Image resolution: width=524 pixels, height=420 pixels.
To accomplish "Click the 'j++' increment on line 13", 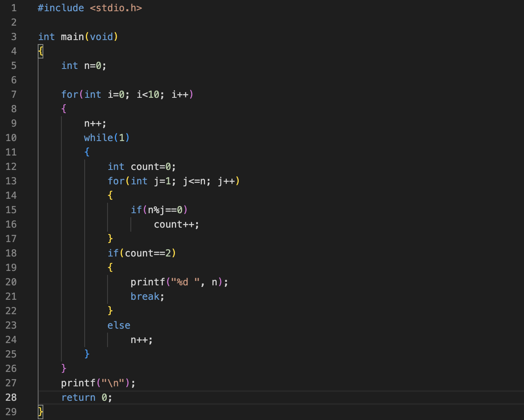I will (x=226, y=181).
